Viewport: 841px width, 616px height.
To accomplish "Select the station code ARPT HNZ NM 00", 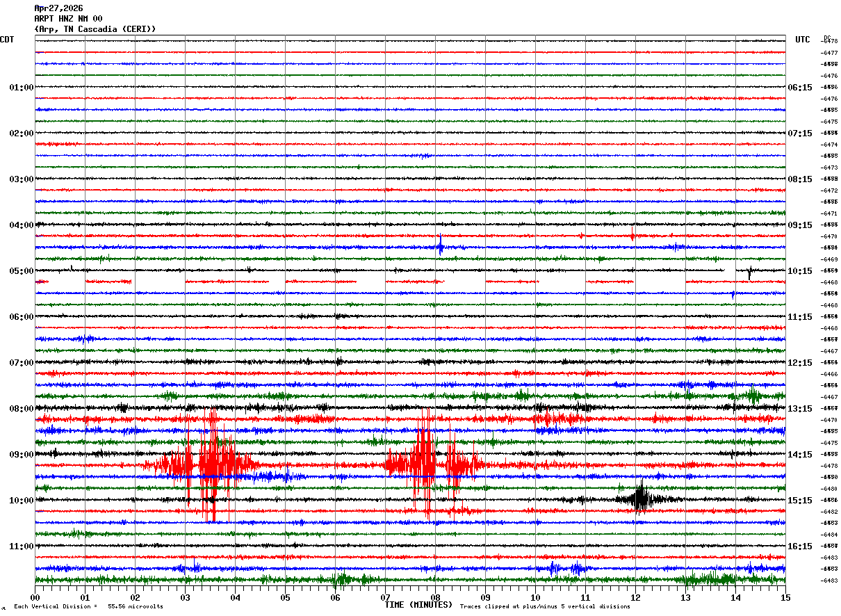I will pos(68,19).
